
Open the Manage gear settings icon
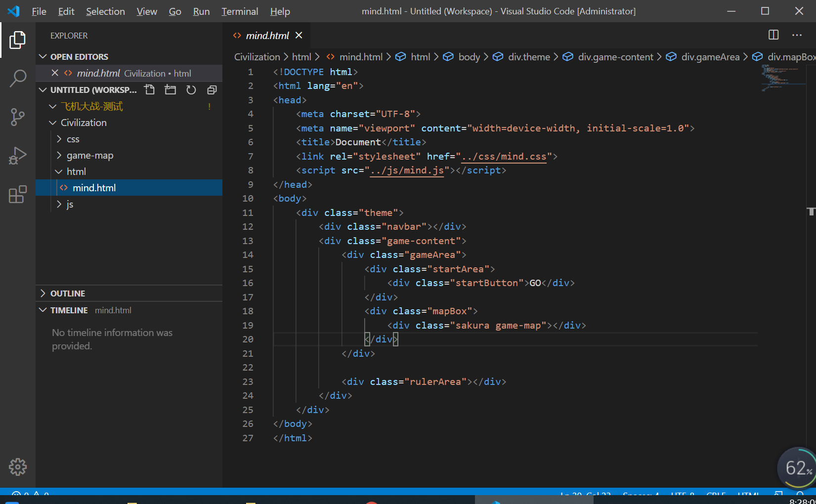[x=17, y=466]
